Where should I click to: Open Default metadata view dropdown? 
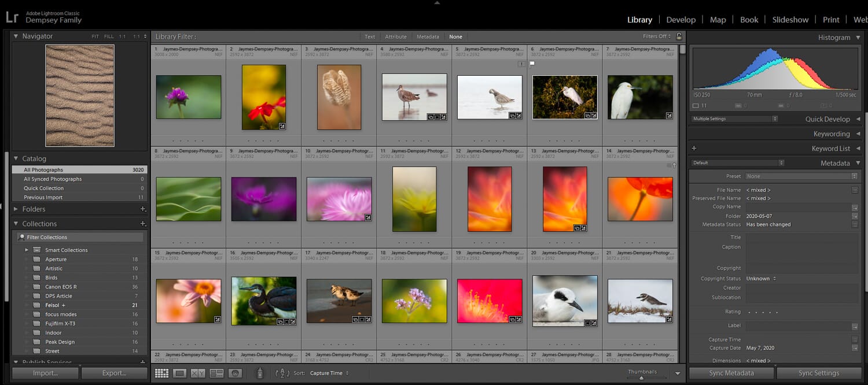click(738, 163)
